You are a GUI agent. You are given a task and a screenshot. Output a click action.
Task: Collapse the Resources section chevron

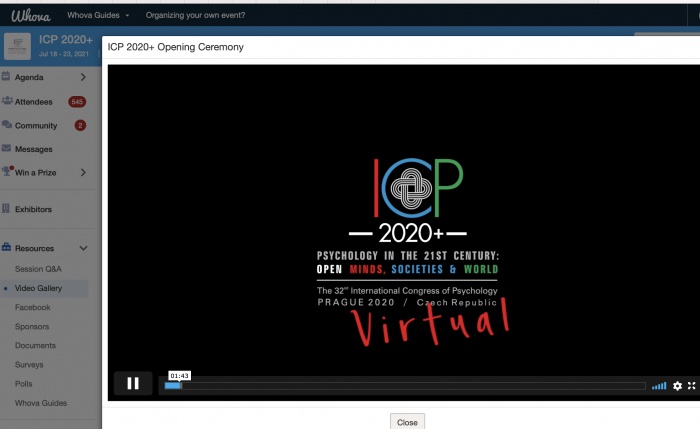(83, 248)
